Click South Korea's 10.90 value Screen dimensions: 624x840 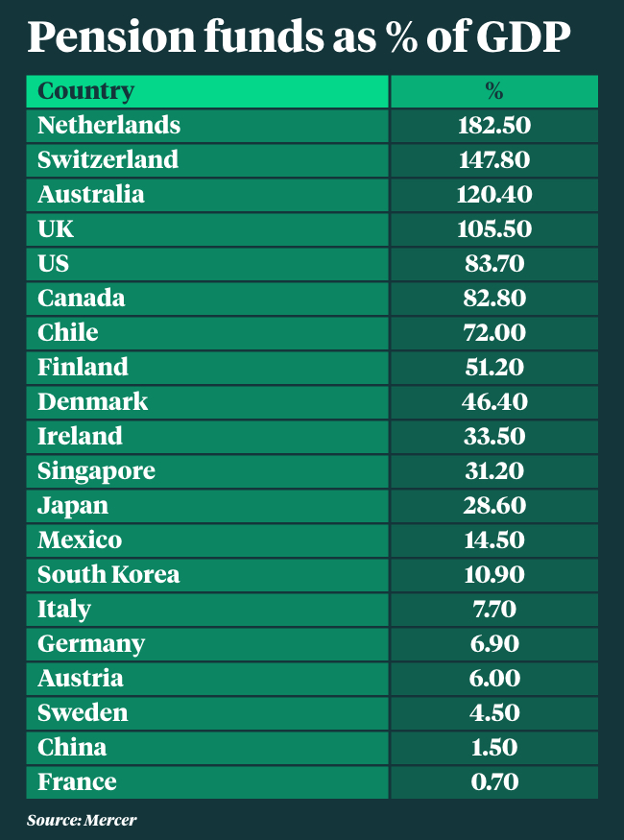[493, 574]
